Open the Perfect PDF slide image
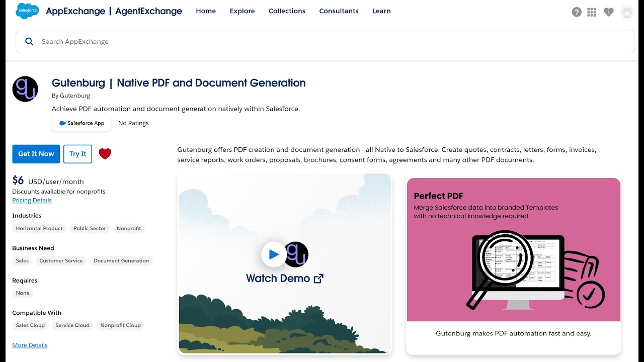Image resolution: width=644 pixels, height=362 pixels. pyautogui.click(x=514, y=250)
